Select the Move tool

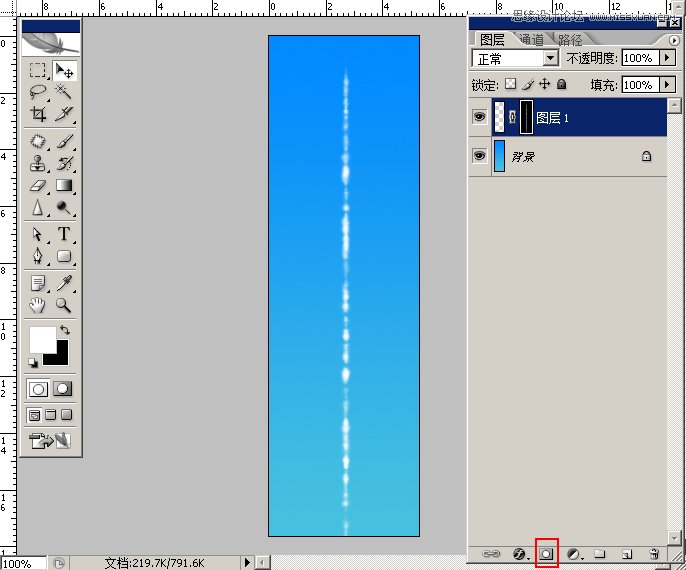click(x=64, y=70)
